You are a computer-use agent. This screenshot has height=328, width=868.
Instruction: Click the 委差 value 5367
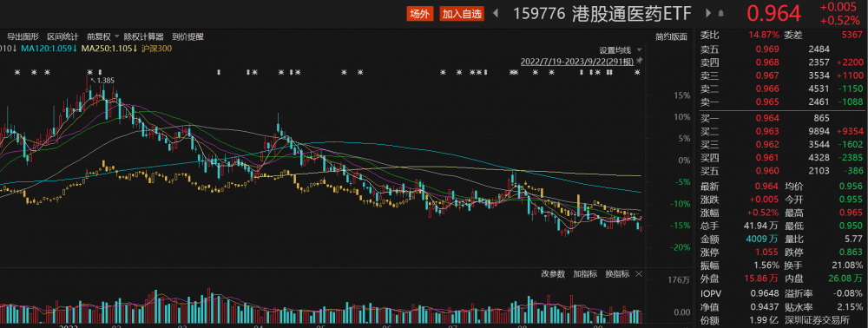[x=852, y=35]
